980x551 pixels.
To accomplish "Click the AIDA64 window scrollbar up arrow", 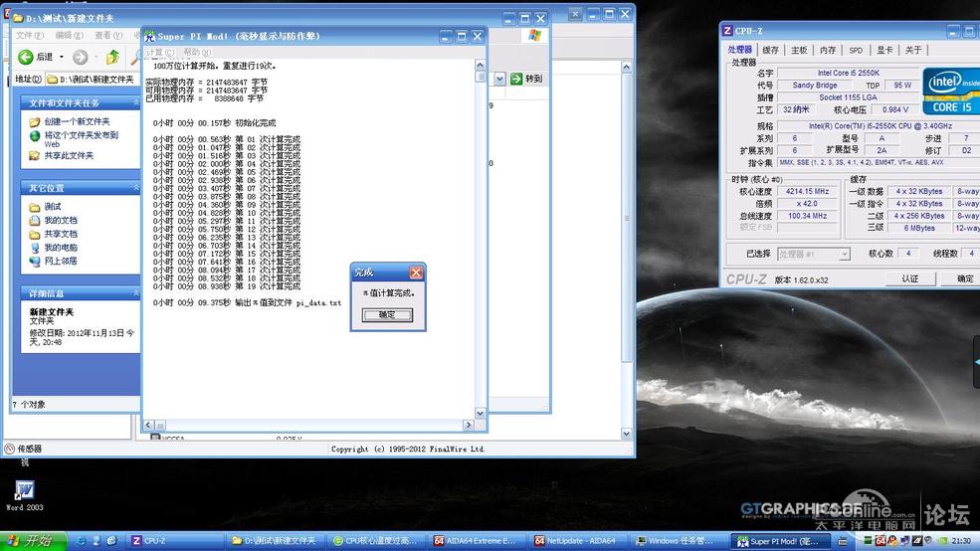I will [x=627, y=67].
